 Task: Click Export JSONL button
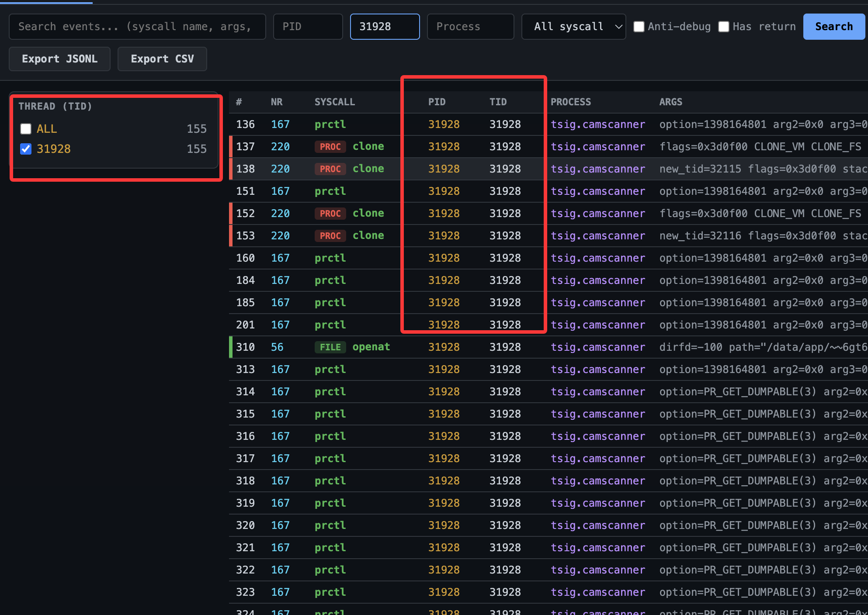(x=59, y=59)
